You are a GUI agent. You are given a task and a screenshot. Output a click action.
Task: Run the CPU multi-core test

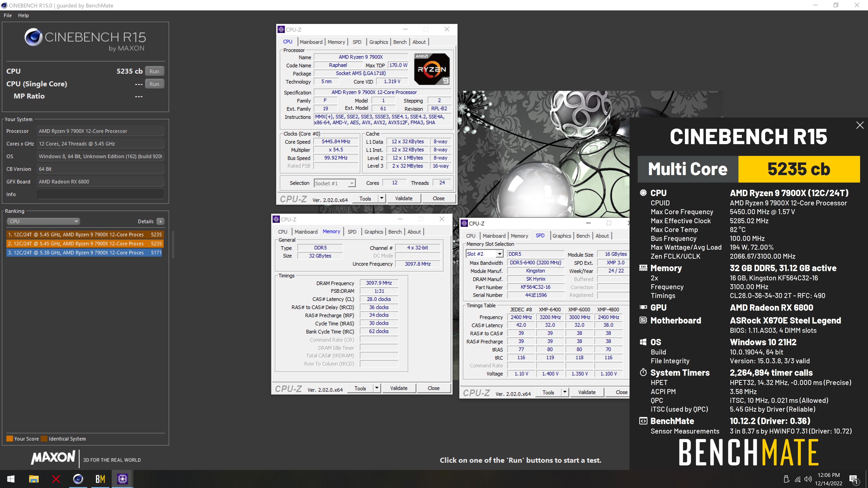154,71
